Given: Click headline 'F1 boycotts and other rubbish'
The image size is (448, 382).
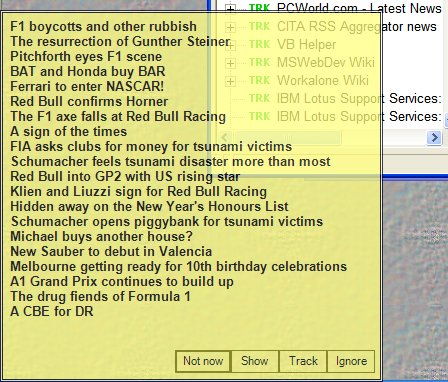Looking at the screenshot, I should [x=103, y=26].
